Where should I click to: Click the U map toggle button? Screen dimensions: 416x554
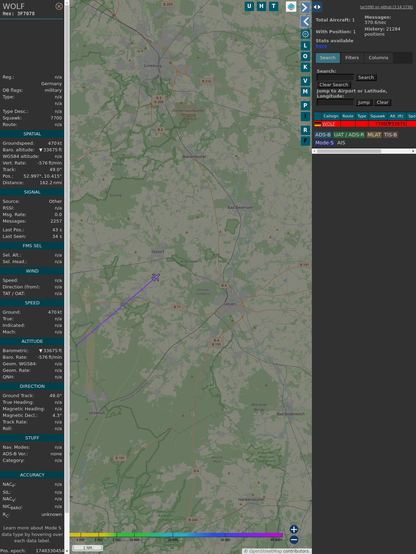[x=249, y=6]
